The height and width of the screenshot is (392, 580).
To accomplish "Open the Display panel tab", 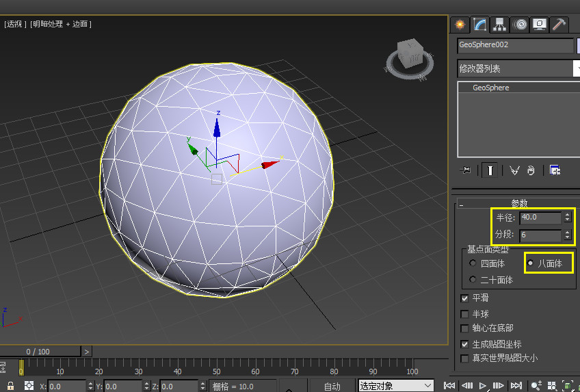I will coord(540,25).
